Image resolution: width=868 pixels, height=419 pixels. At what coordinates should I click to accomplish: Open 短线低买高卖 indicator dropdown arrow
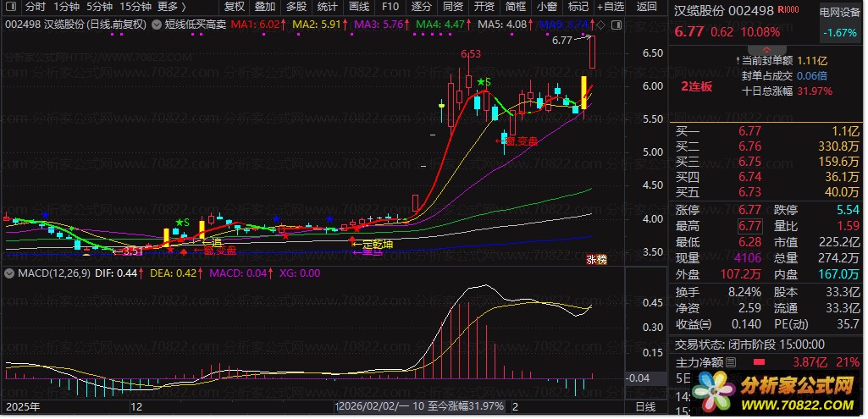(156, 25)
